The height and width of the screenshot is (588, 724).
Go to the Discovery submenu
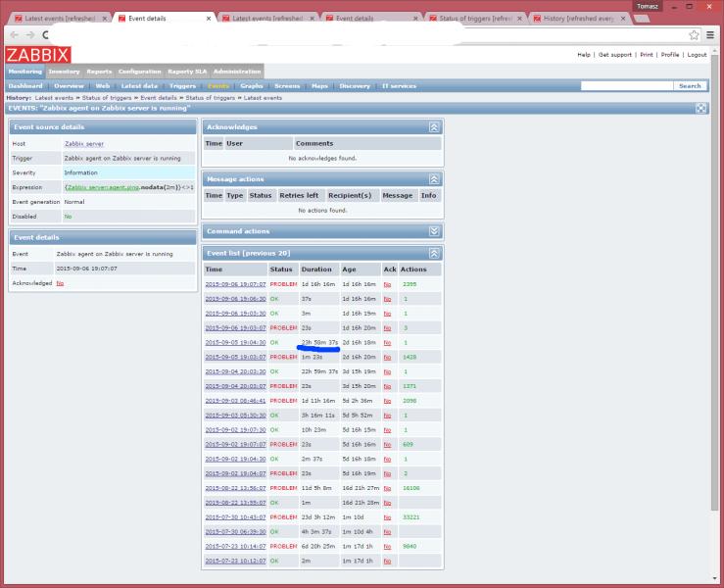point(355,86)
